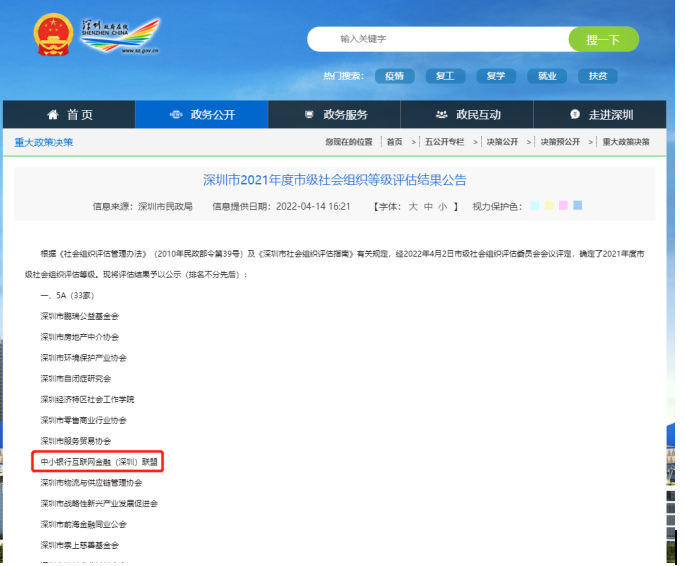Click 决策公开 in the breadcrumb
The height and width of the screenshot is (566, 685).
(x=502, y=142)
